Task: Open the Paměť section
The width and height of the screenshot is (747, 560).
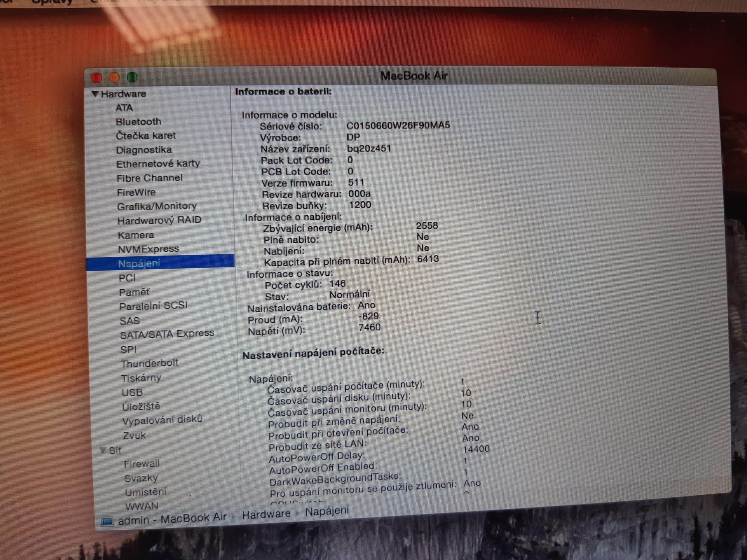Action: [x=134, y=292]
